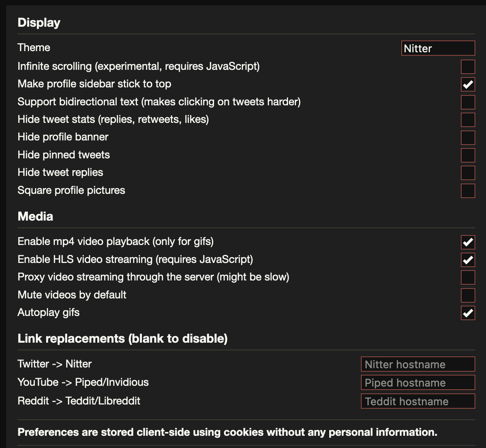Focus the Piped hostname field

[417, 383]
